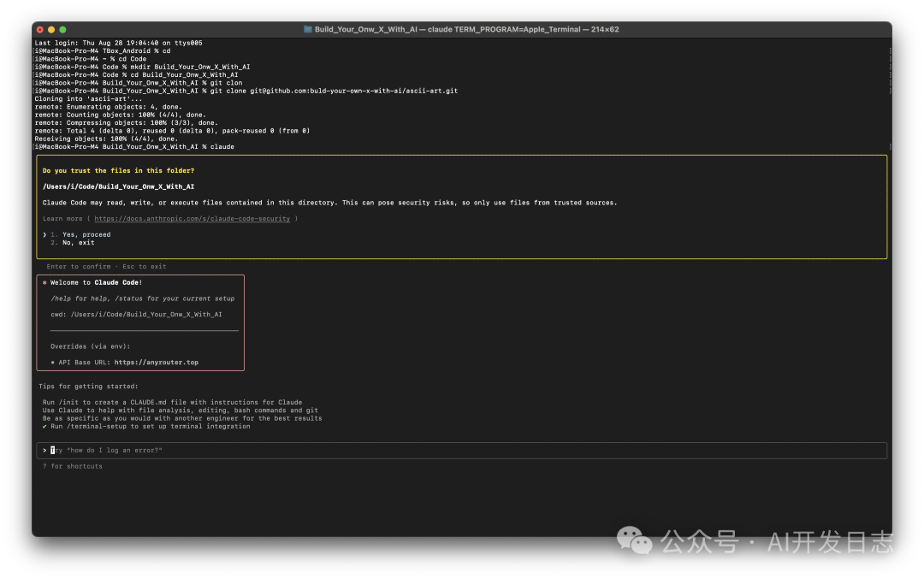The height and width of the screenshot is (579, 924).
Task: Click the API Base URL https://anyrouter.top text
Action: [x=128, y=363]
